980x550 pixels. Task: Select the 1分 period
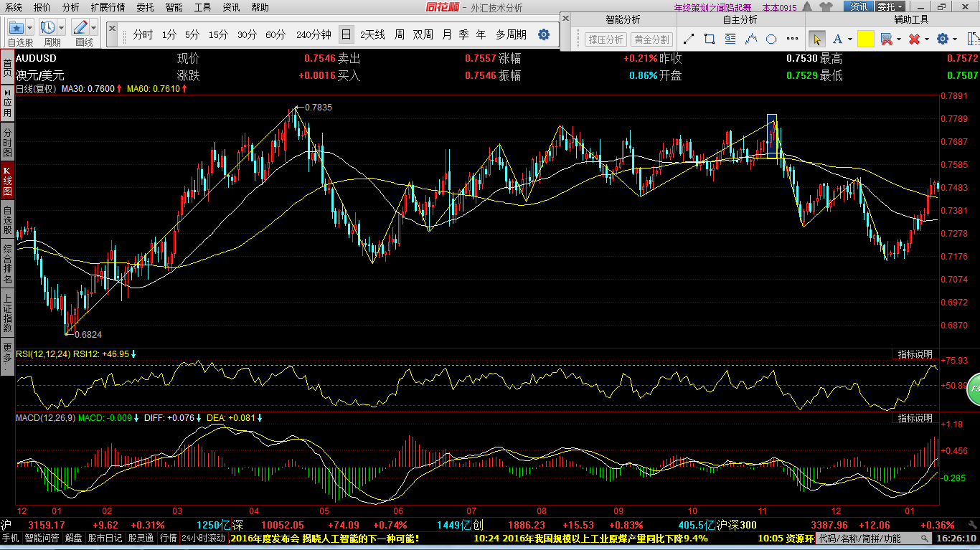169,34
